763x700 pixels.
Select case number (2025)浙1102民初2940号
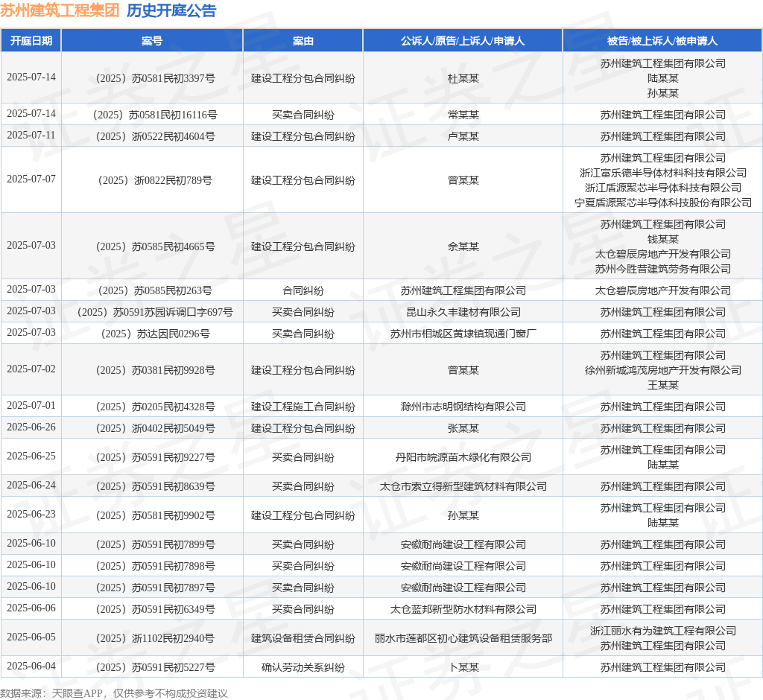155,638
